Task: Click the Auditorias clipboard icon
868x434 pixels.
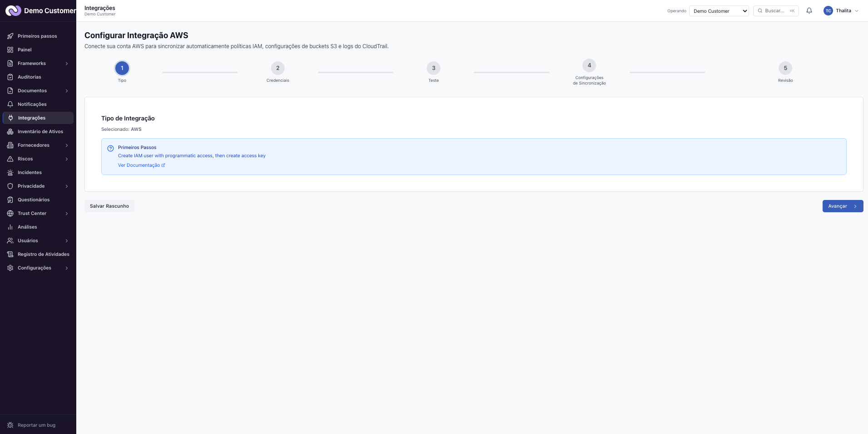Action: tap(10, 77)
